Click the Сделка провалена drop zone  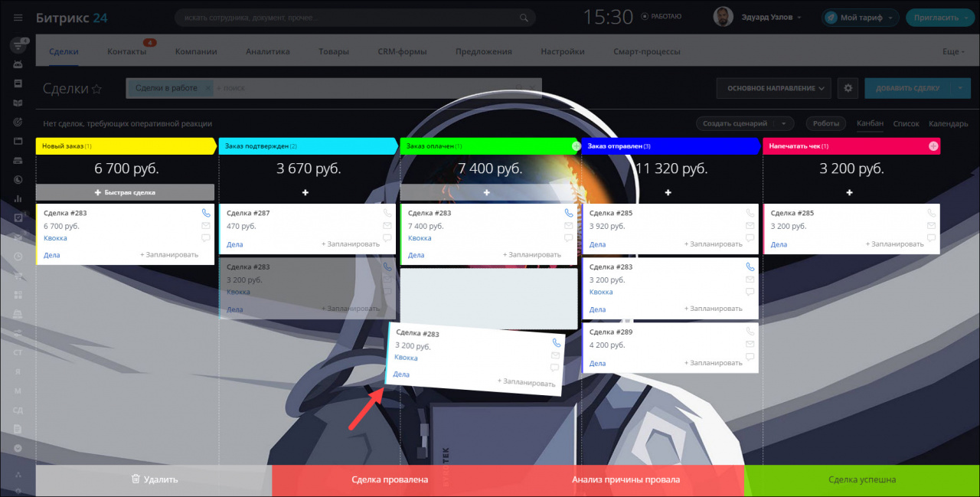click(390, 480)
